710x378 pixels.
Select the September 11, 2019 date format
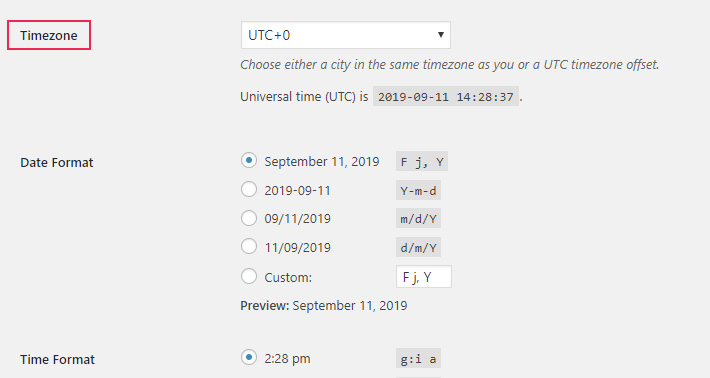[x=249, y=160]
